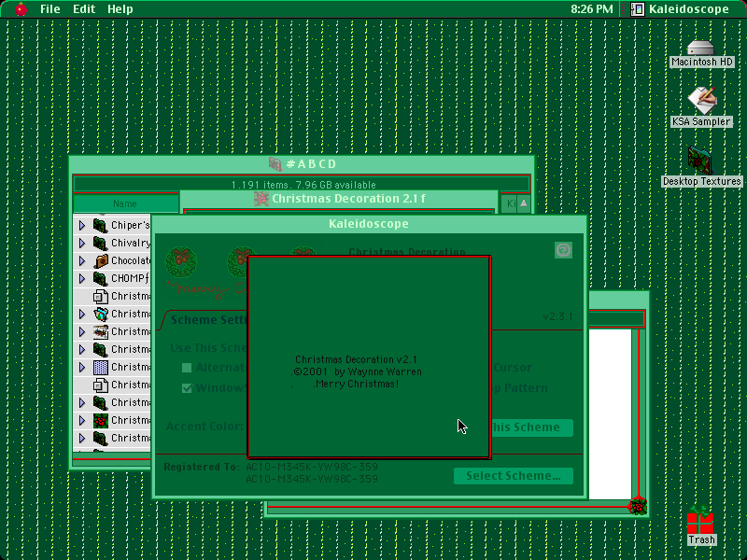Open the Apple menu ornament icon
This screenshot has width=747, height=560.
click(21, 9)
